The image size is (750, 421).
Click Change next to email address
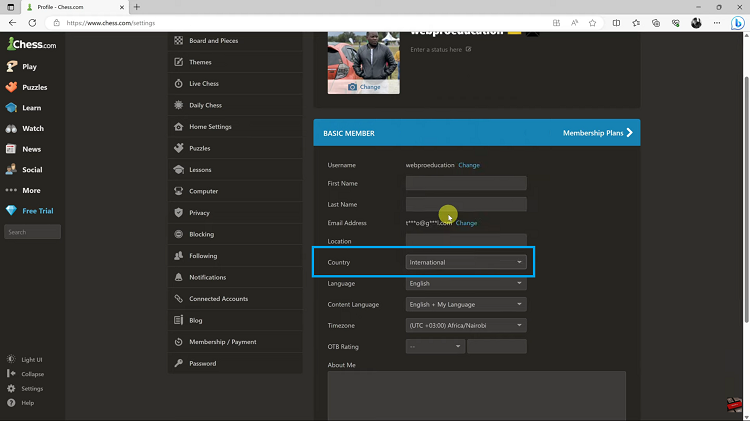466,223
